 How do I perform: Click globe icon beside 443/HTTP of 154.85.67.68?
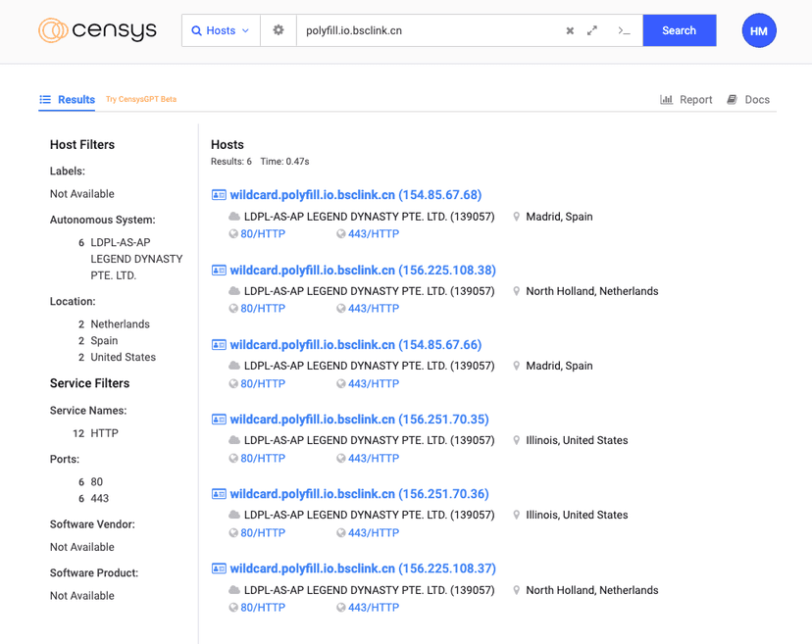tap(340, 234)
